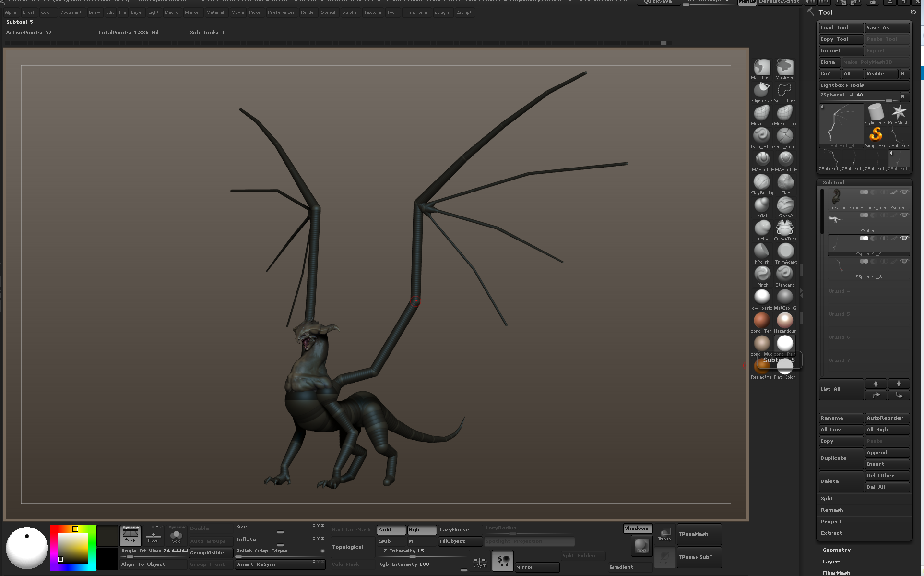Select the SimpleBrush tool
The width and height of the screenshot is (924, 576).
point(876,137)
